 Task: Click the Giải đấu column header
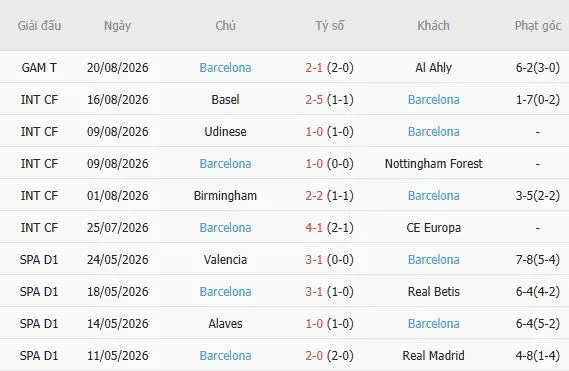click(x=39, y=26)
